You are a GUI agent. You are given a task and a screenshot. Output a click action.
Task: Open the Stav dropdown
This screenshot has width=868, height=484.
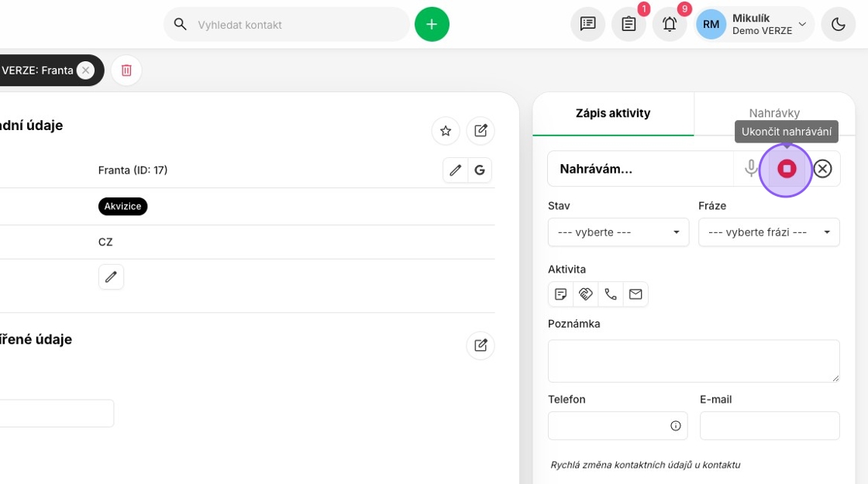point(618,232)
